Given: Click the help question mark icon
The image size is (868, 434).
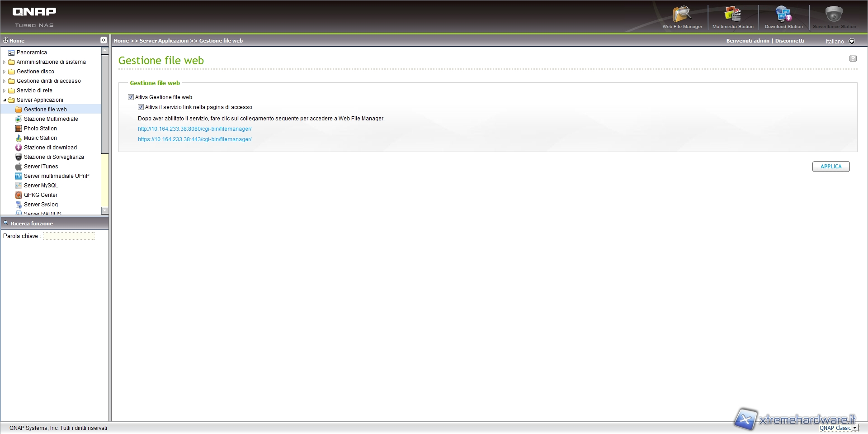Looking at the screenshot, I should [x=853, y=58].
